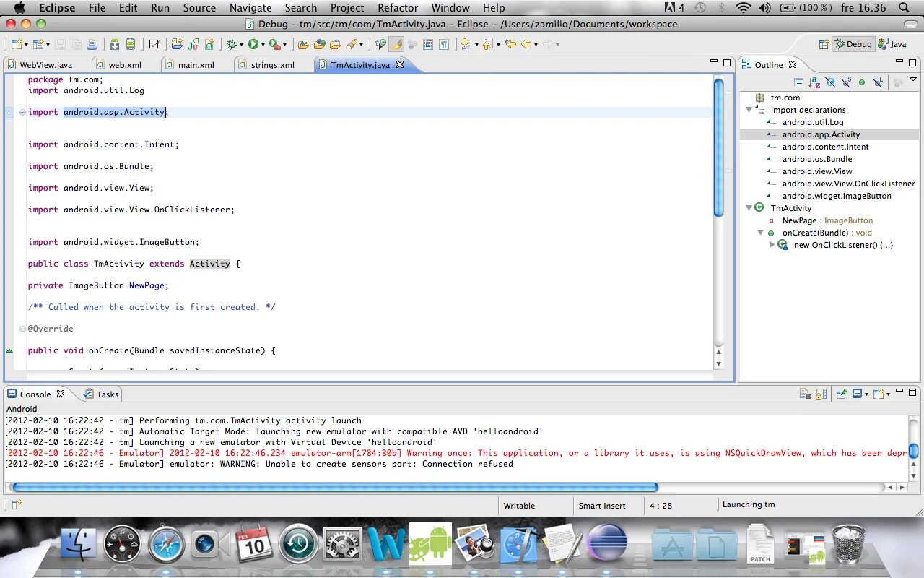
Task: Click the editor vertical scrollbar thumb
Action: click(718, 147)
